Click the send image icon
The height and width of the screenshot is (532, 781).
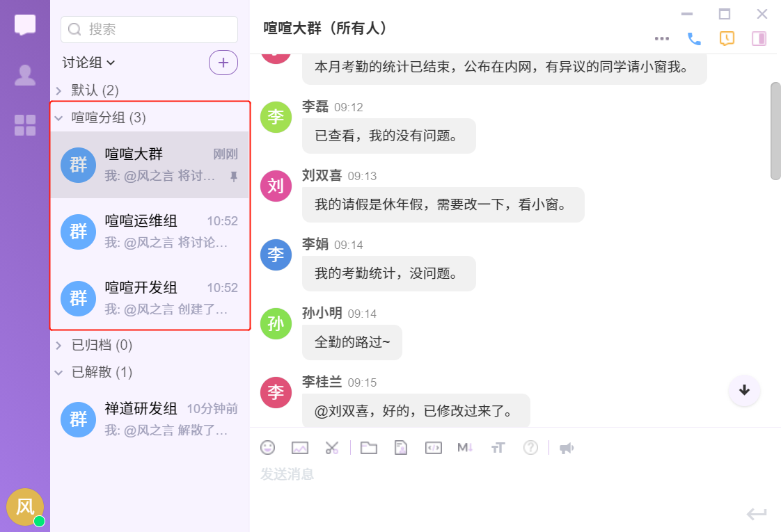(x=300, y=448)
